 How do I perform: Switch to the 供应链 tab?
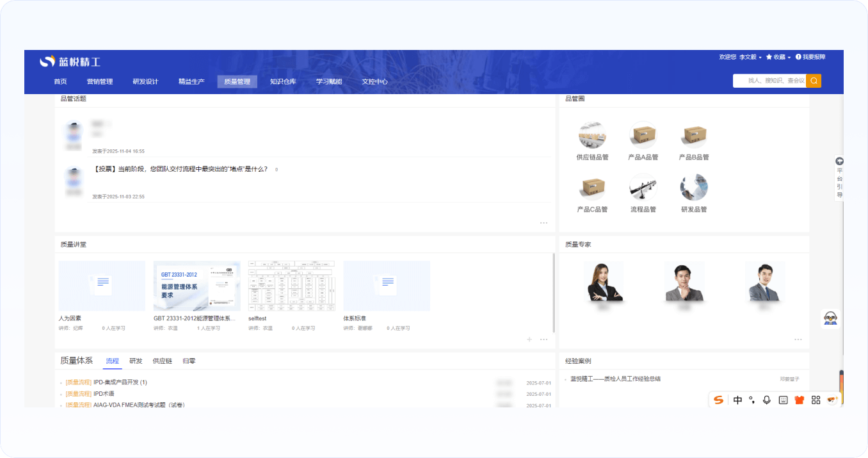click(162, 361)
